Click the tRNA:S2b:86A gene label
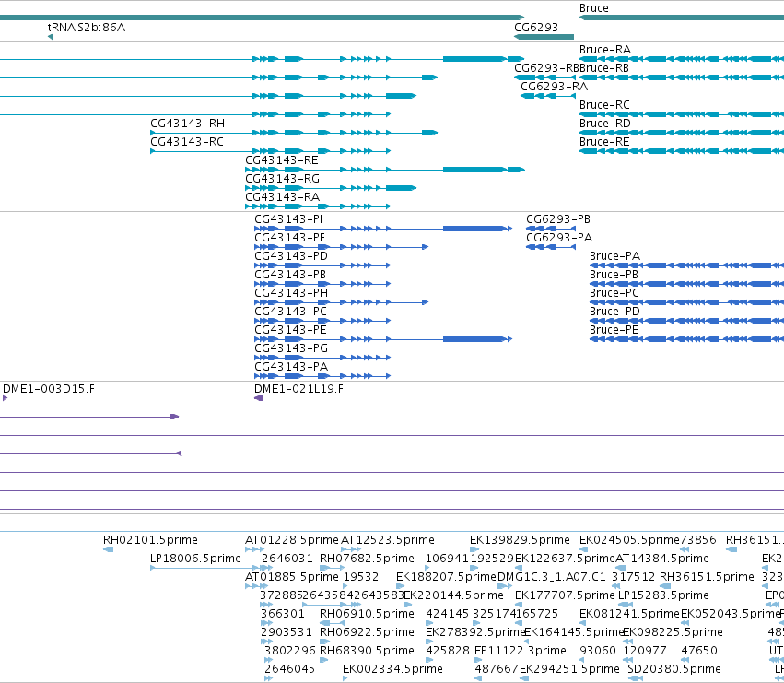Viewport: 784px width, 683px height. tap(86, 28)
